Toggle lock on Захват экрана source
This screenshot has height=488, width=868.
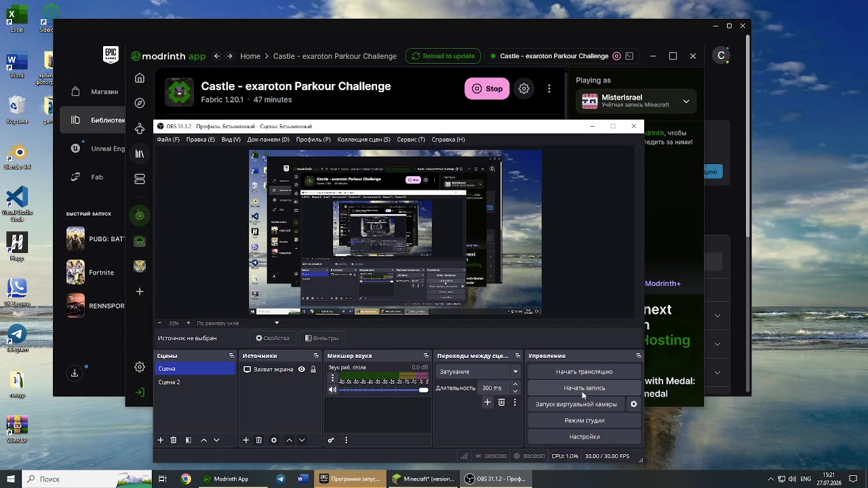(313, 369)
